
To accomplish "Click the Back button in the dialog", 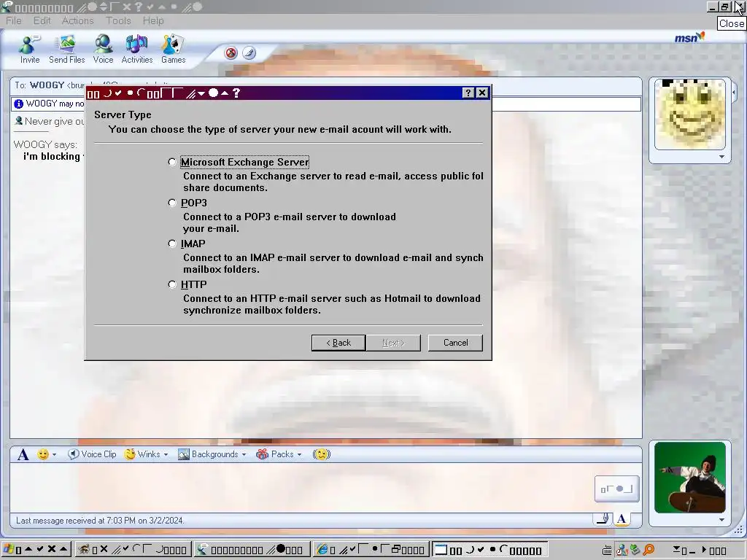I will click(x=338, y=343).
